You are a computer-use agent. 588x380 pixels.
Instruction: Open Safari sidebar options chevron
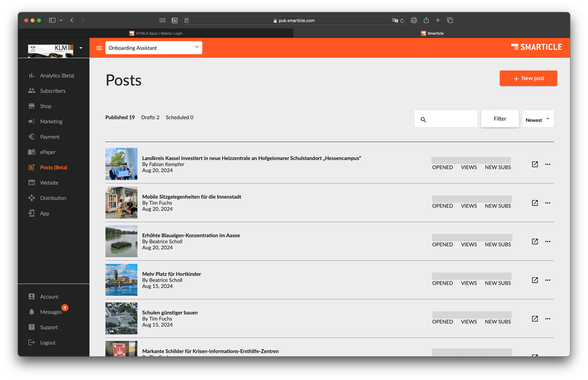[x=61, y=21]
